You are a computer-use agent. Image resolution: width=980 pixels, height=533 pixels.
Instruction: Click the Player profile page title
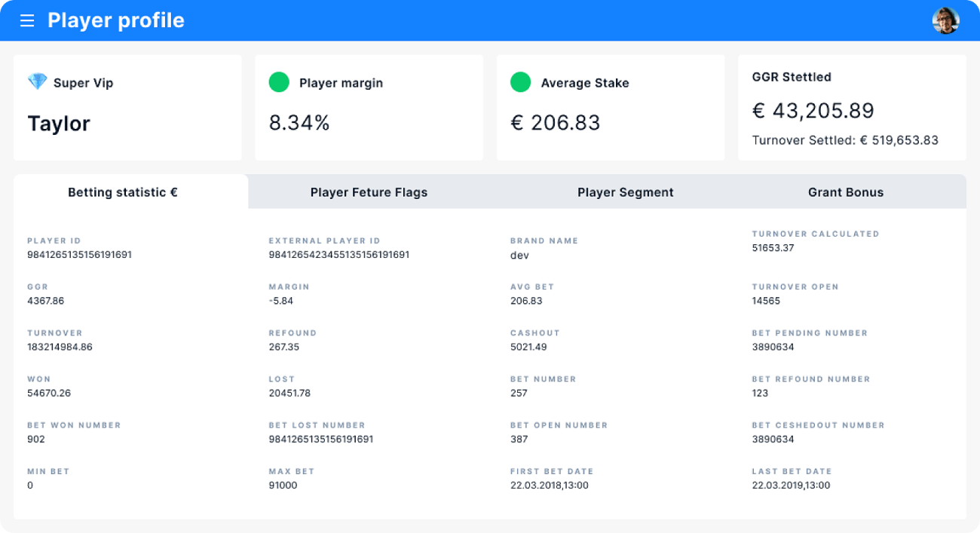116,20
